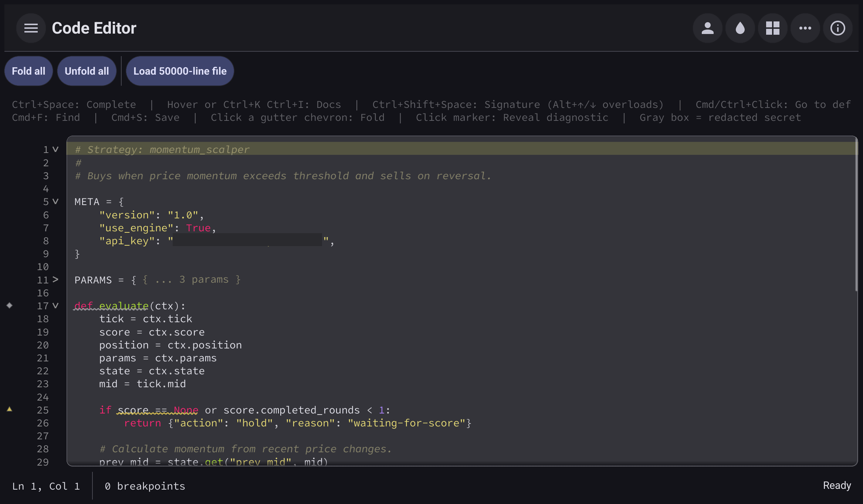Click the 'Code Editor' title text

pos(94,28)
